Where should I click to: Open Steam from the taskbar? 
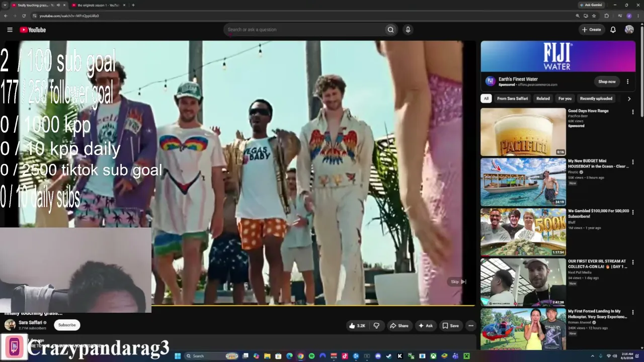tap(389, 356)
